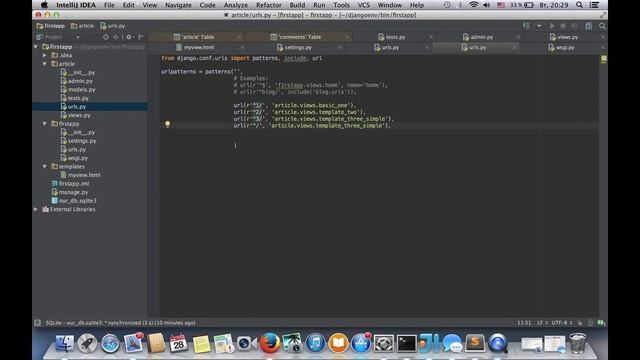Open Sublime Text from the dock
This screenshot has height=360, width=640.
475,343
